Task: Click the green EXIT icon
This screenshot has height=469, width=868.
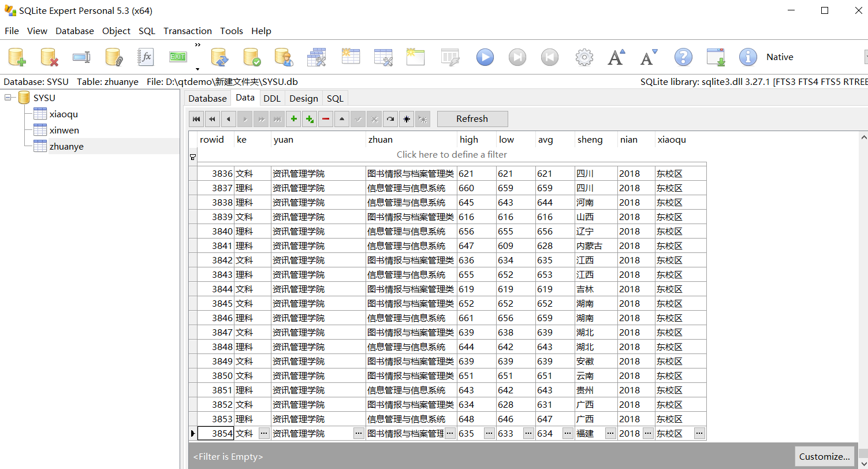Action: 178,57
